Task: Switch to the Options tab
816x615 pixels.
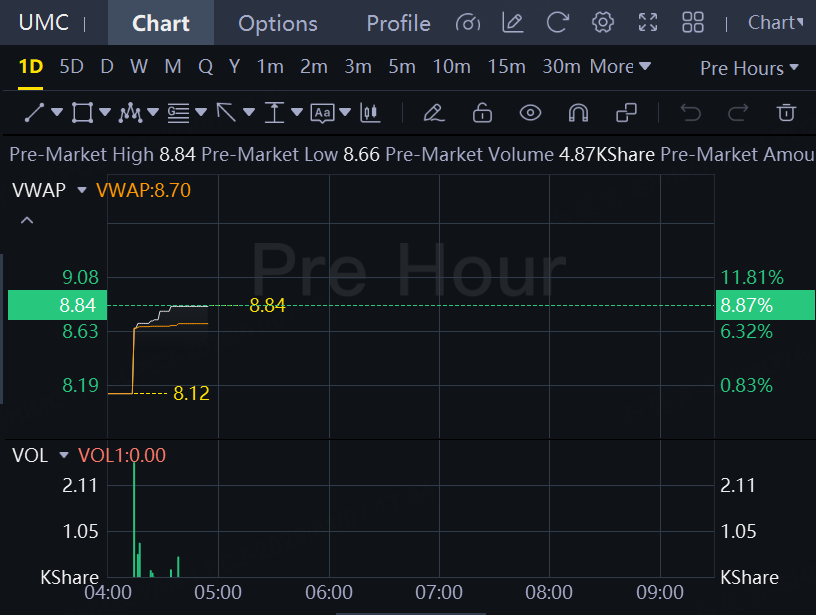Action: click(x=278, y=23)
